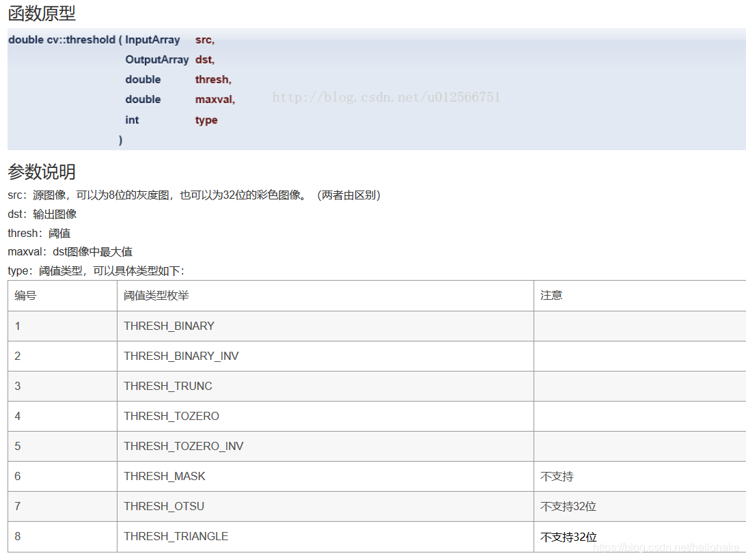Click number 8 in the THRESH_TRIANGLE row

click(18, 537)
